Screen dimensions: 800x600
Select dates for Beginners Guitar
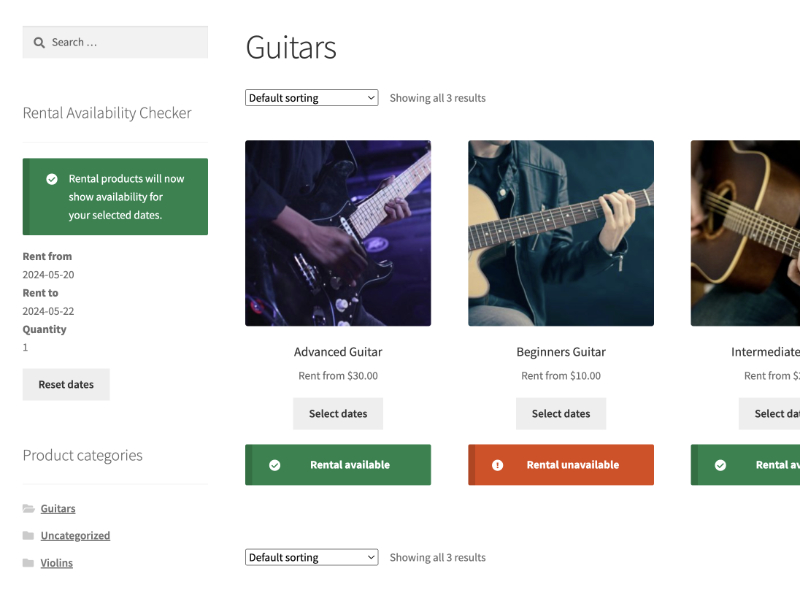561,414
